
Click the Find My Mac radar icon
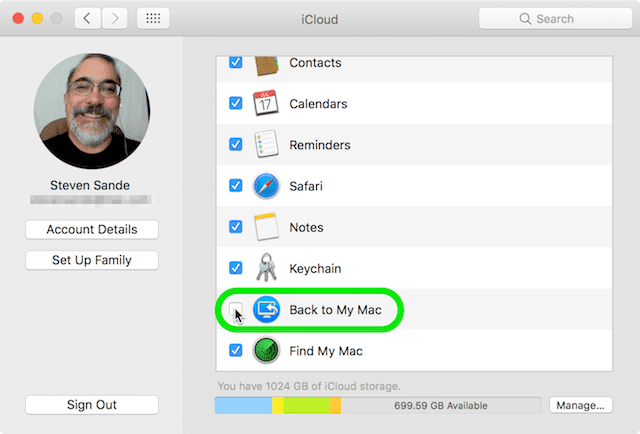pos(266,351)
